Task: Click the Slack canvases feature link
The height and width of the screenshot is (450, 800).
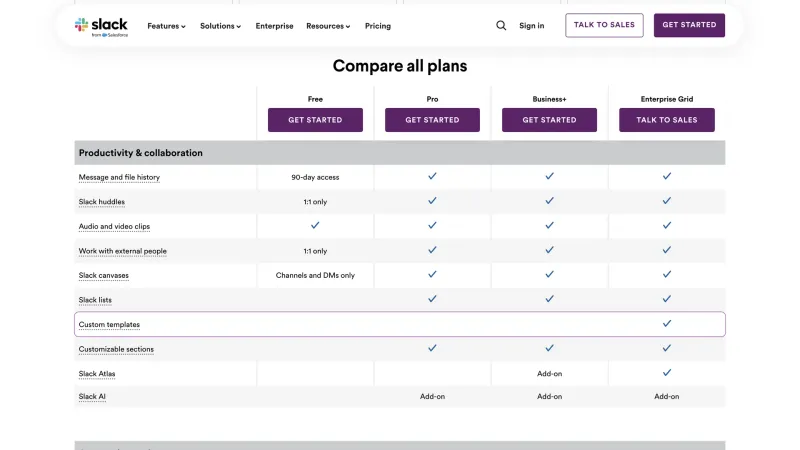Action: tap(104, 276)
